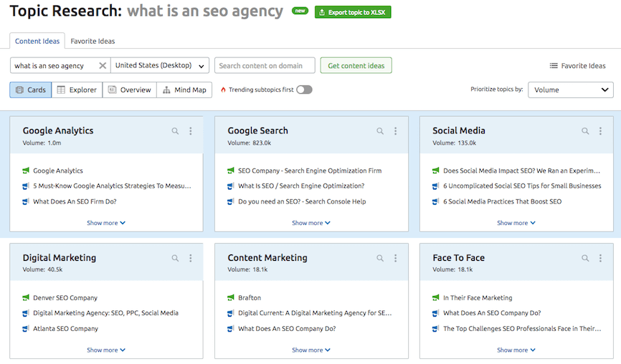Viewport: 621px width, 364px height.
Task: Select the Overview view
Action: [130, 90]
